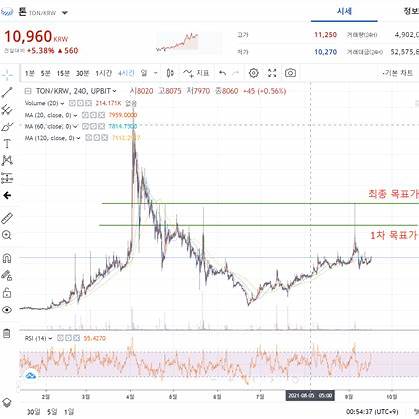
Task: Click the 1차 목표가 red text label
Action: [x=393, y=235]
